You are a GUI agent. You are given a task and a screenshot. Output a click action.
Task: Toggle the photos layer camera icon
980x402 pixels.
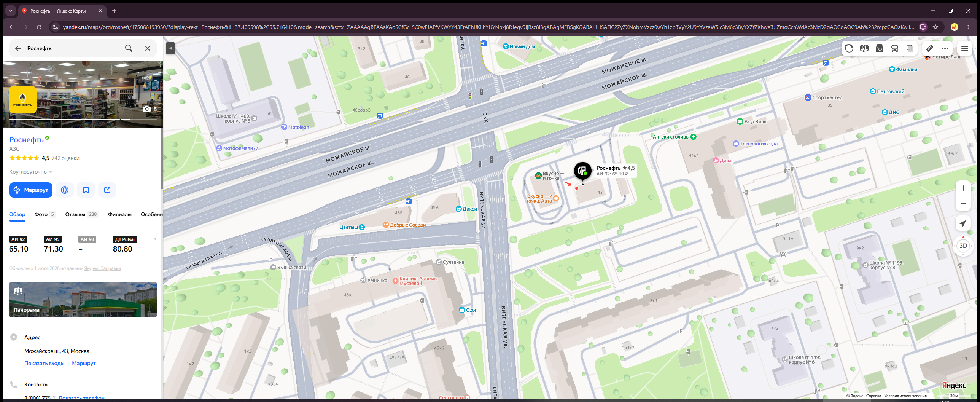coord(880,48)
